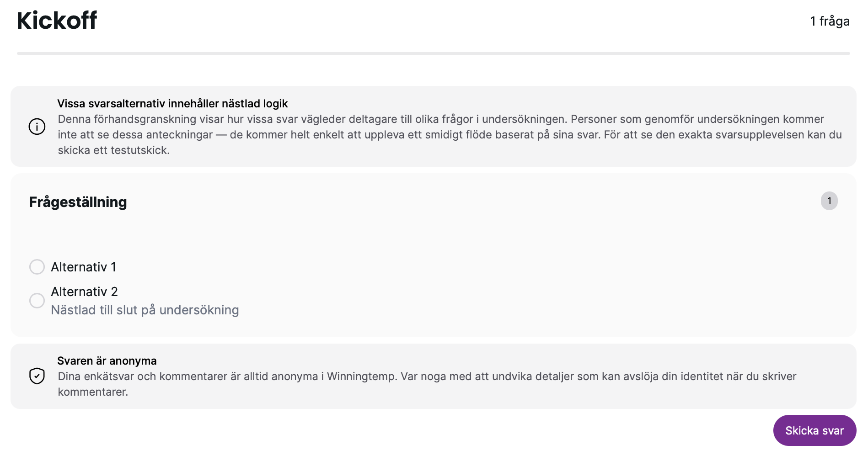
Task: Click the checkmark inside the shield icon
Action: 37,376
